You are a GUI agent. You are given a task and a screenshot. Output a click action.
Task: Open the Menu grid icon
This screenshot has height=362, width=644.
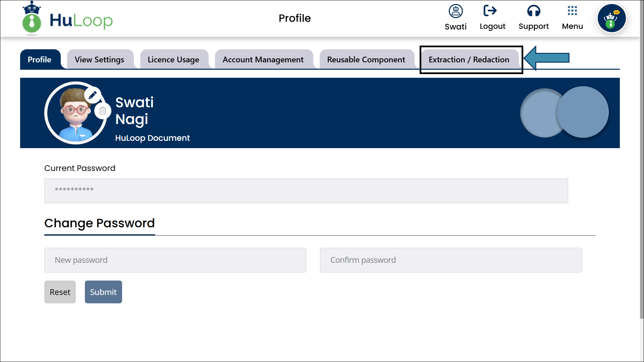[x=572, y=11]
